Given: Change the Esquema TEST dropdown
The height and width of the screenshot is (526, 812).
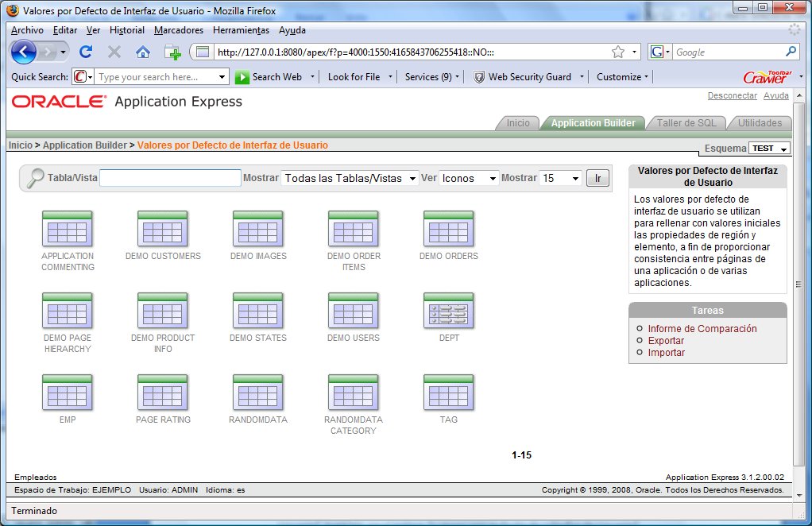Looking at the screenshot, I should 770,149.
